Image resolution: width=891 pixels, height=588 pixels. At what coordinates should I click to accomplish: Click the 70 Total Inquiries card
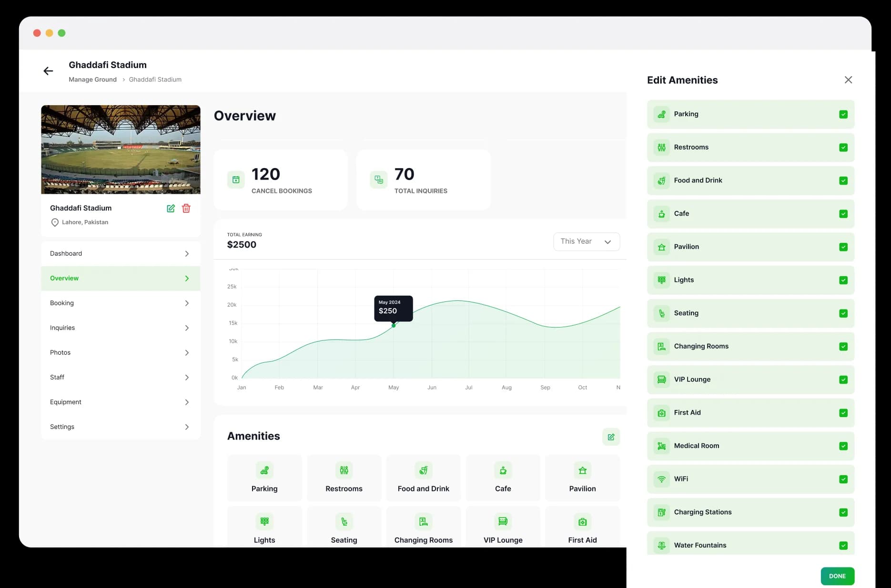point(424,179)
